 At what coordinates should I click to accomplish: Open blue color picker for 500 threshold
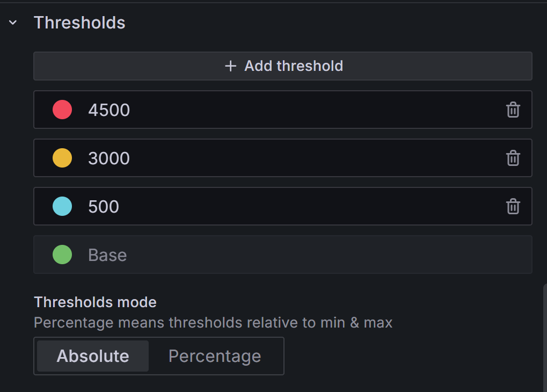click(x=62, y=207)
